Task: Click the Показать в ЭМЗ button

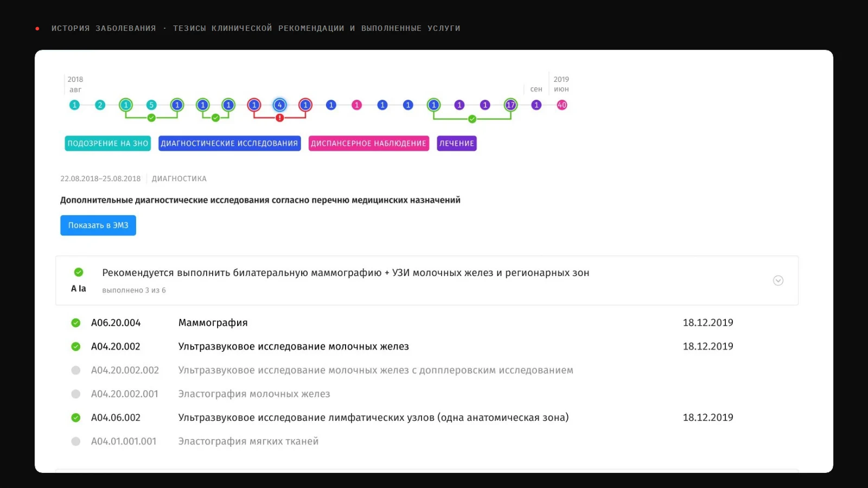Action: point(98,226)
